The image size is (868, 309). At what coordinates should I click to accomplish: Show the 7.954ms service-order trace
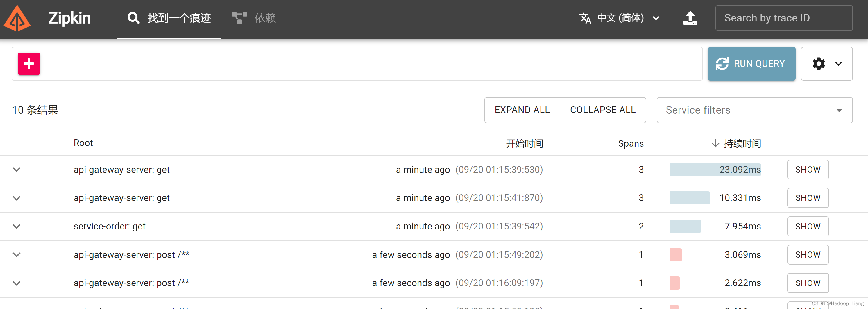(808, 226)
